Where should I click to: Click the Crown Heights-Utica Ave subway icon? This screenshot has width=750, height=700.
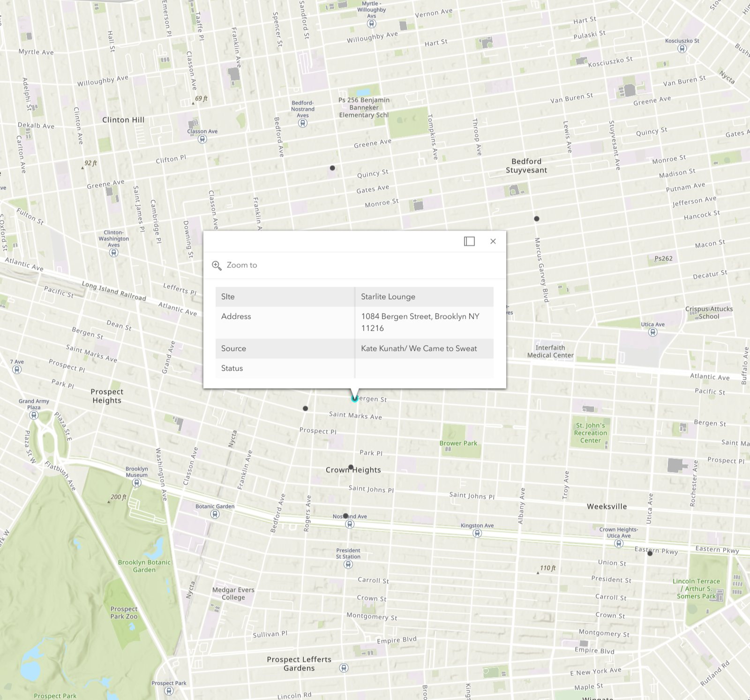(x=619, y=543)
